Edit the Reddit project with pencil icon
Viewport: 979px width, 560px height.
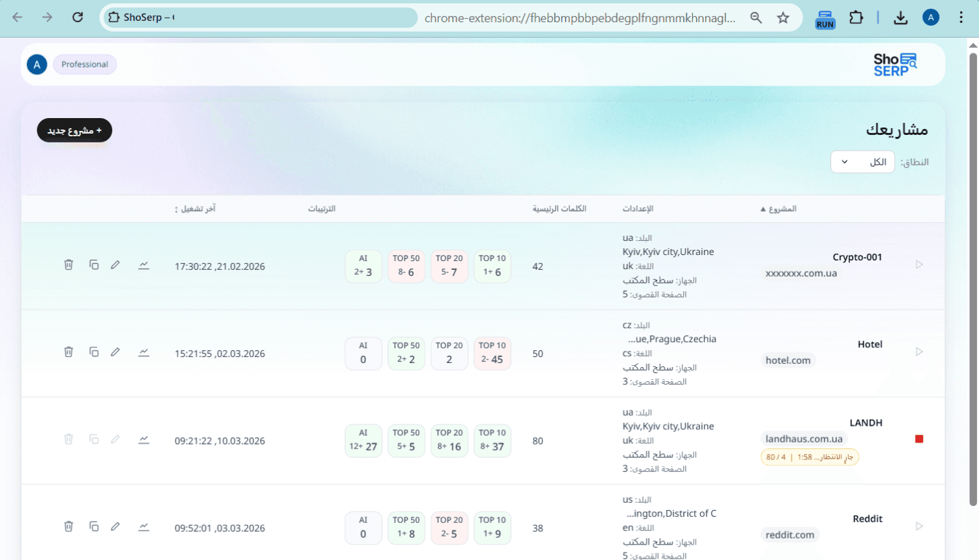click(115, 526)
